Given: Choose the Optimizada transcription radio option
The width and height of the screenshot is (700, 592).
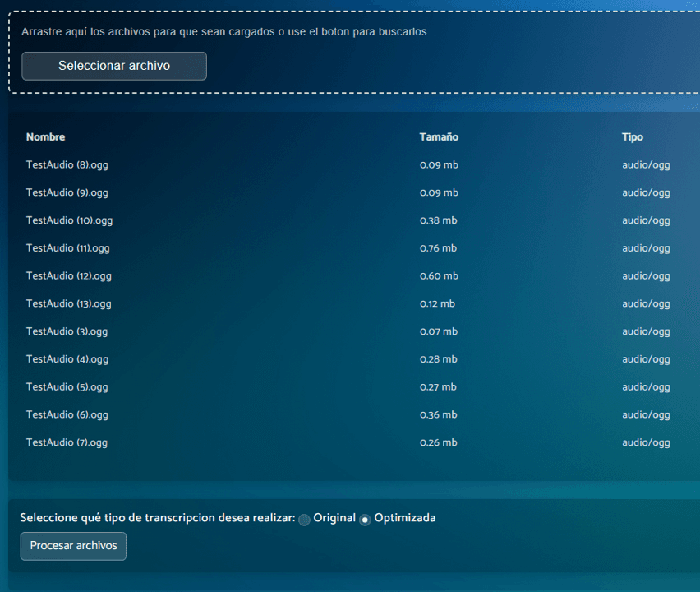Looking at the screenshot, I should (366, 520).
